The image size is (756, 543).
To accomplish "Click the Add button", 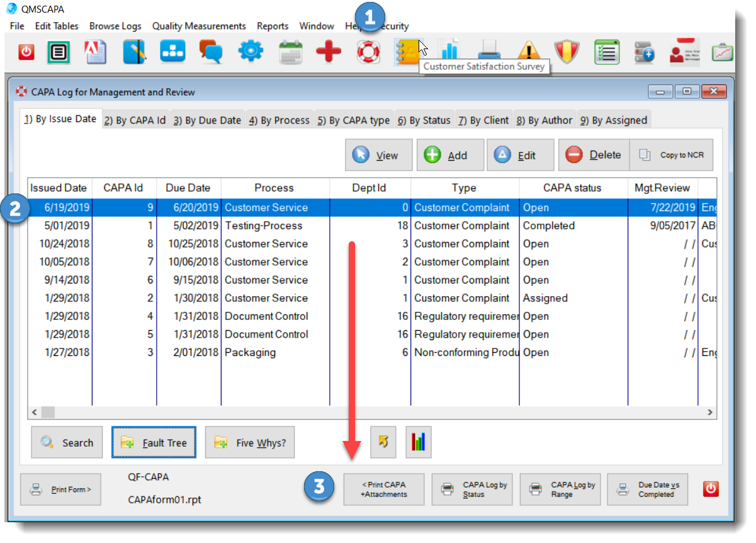I will coord(449,155).
